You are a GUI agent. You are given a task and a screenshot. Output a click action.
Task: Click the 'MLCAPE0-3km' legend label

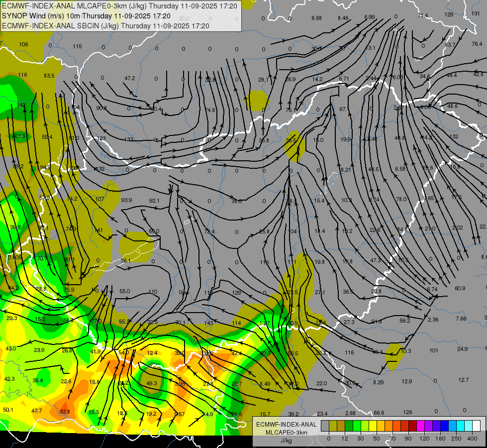click(286, 433)
